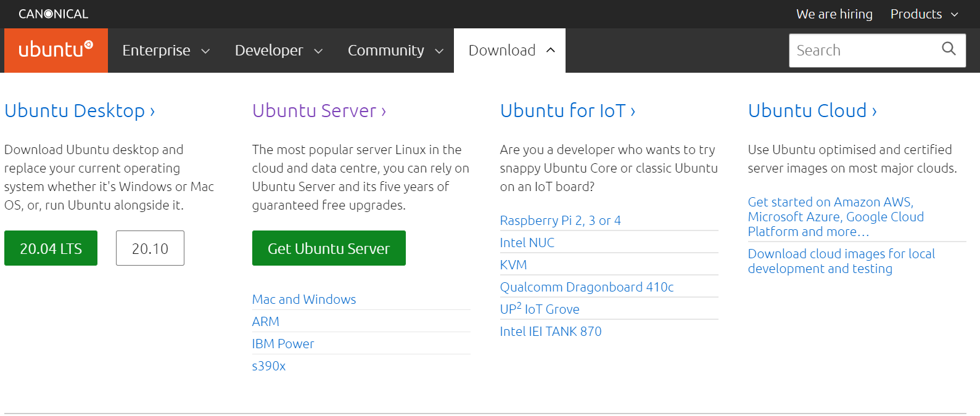This screenshot has height=416, width=980.
Task: Expand the Products dropdown chevron
Action: point(955,14)
